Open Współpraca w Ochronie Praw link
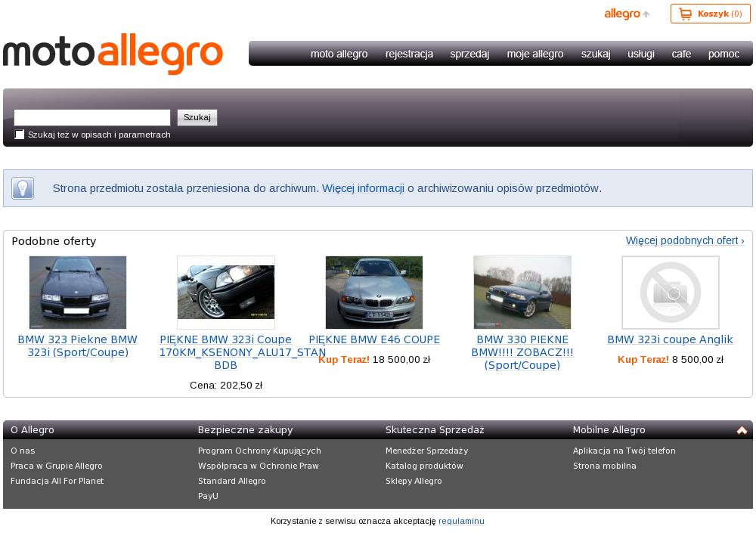The width and height of the screenshot is (756, 536). 258,466
